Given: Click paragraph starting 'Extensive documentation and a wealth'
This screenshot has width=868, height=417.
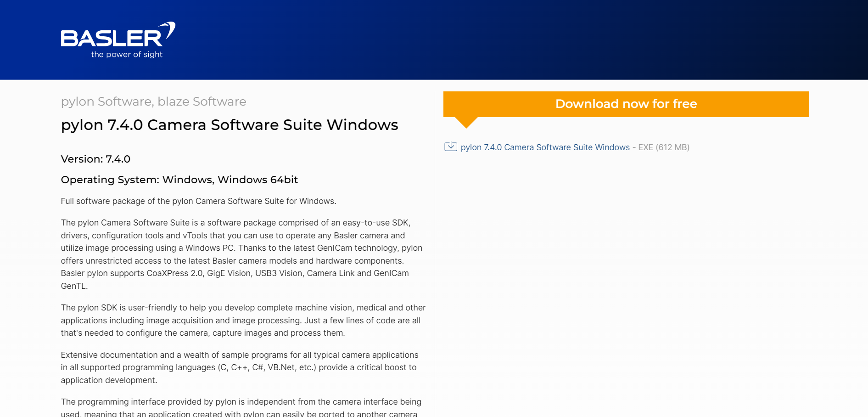Looking at the screenshot, I should click(240, 367).
